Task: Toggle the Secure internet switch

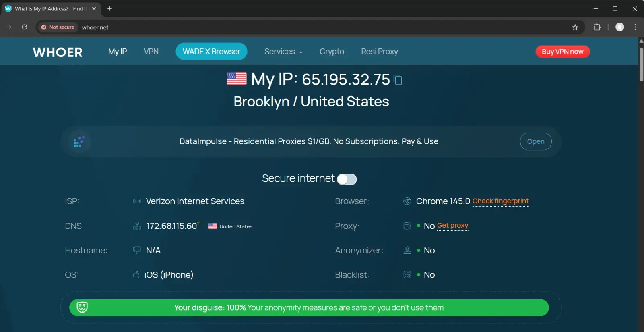Action: [x=347, y=179]
